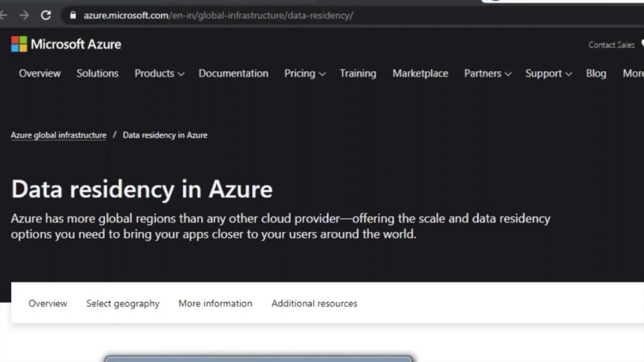Open Azure global infrastructure breadcrumb

[59, 135]
